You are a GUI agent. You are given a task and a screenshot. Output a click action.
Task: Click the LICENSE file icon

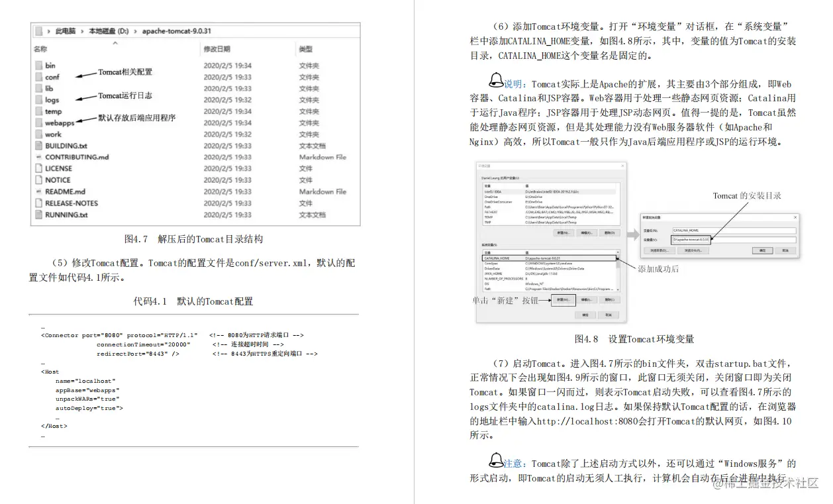click(39, 168)
